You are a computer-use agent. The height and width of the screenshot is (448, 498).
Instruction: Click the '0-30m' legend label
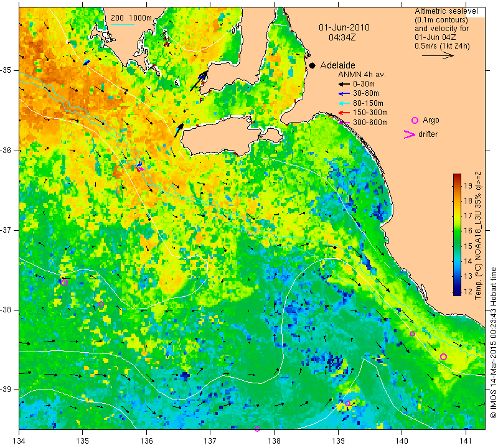364,84
